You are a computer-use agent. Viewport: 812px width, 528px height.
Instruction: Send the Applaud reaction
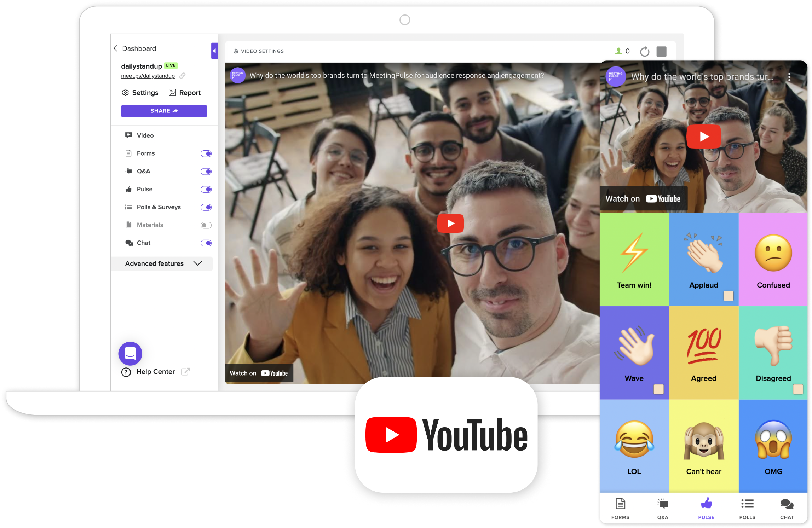point(704,260)
